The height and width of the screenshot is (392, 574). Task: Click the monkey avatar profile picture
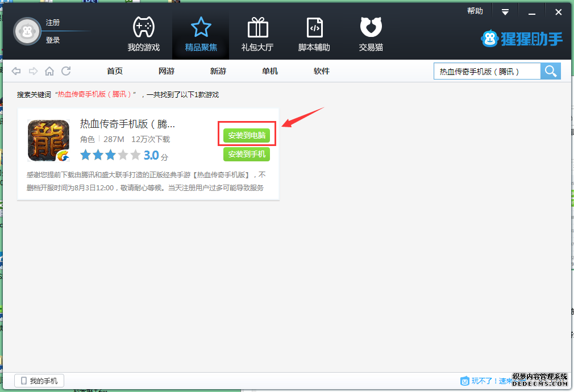tap(27, 31)
